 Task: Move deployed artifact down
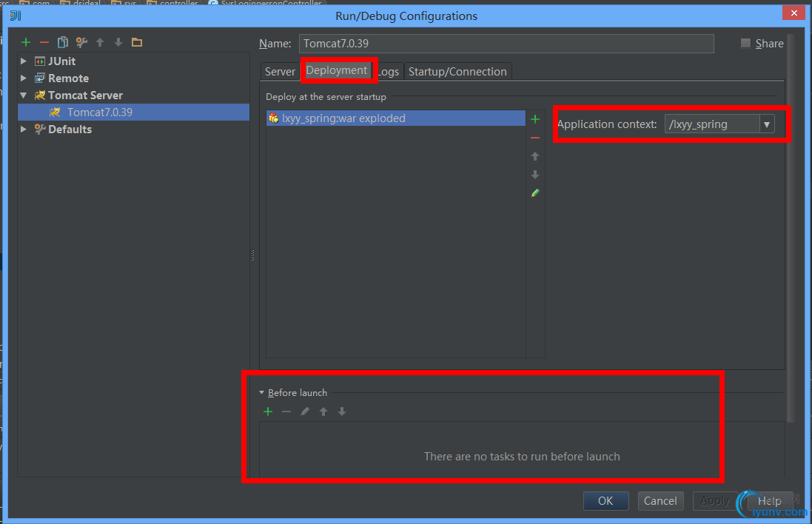pyautogui.click(x=535, y=175)
